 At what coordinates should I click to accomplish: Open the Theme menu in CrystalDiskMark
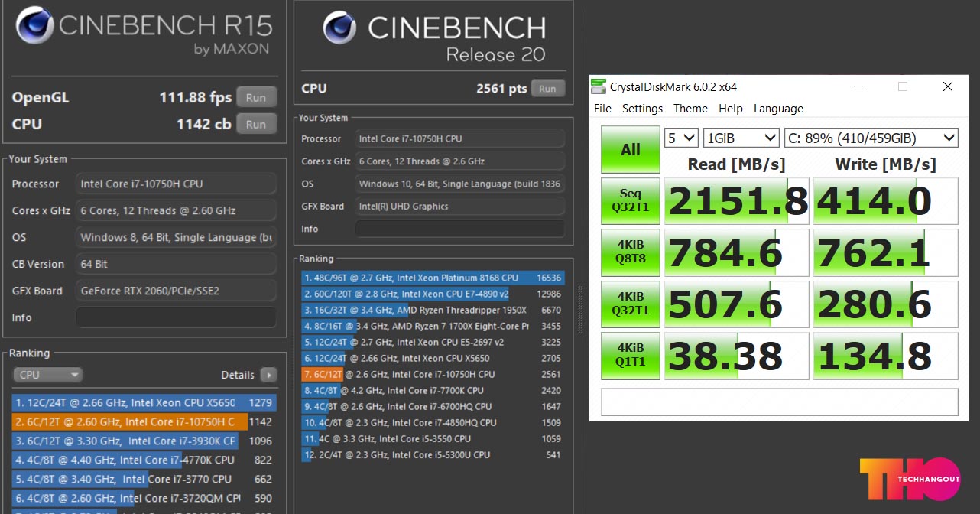point(690,109)
